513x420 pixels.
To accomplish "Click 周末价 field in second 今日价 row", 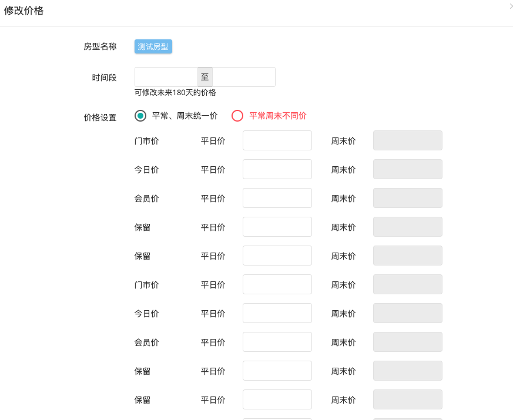I will tap(408, 313).
